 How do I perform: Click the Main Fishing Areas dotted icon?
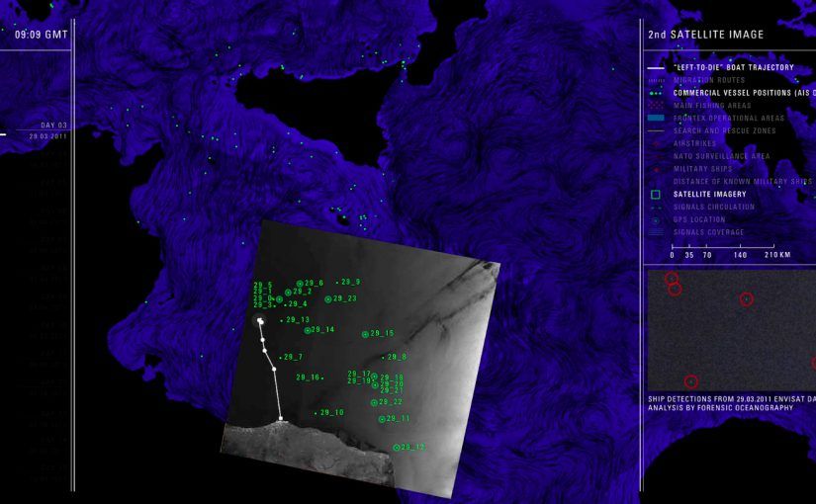656,106
